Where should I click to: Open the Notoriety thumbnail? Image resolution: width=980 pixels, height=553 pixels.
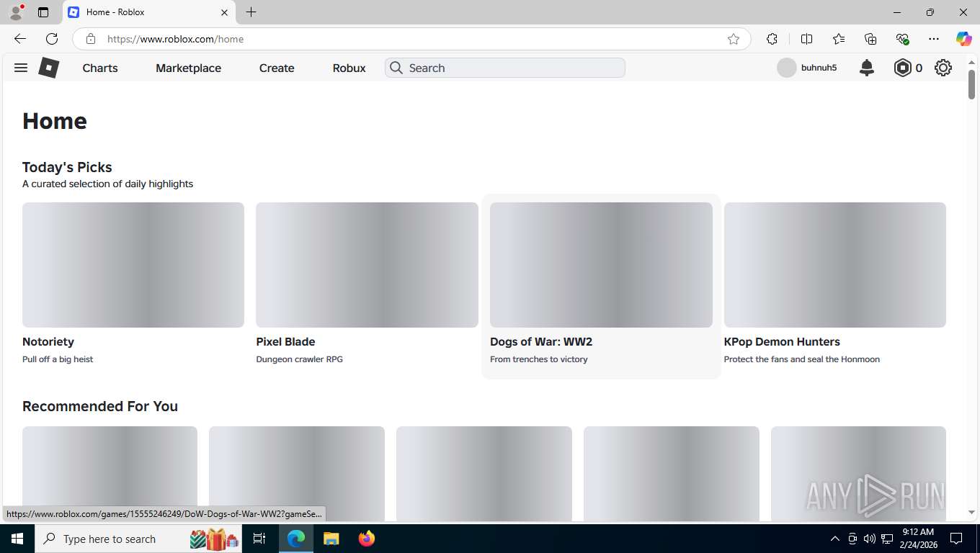tap(133, 265)
